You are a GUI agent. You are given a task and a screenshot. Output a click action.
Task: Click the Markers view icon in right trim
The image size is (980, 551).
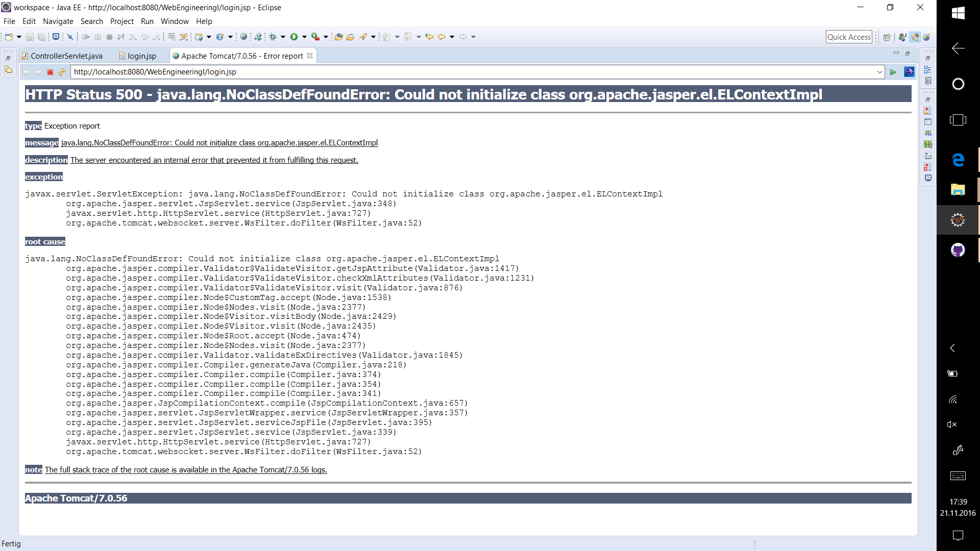[928, 110]
